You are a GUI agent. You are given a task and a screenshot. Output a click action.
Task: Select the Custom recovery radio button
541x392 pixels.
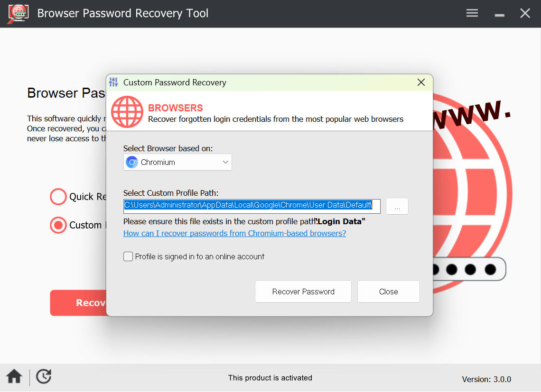point(58,225)
